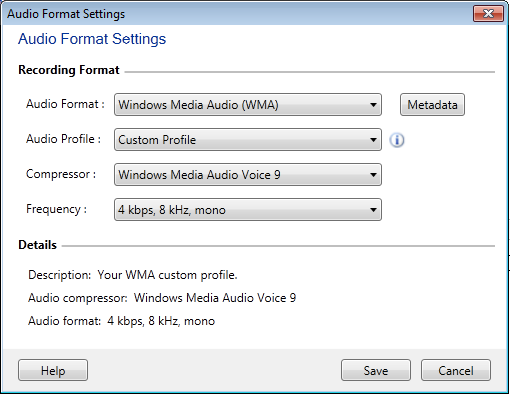Cancel the audio format changes
The width and height of the screenshot is (510, 394).
(x=456, y=370)
